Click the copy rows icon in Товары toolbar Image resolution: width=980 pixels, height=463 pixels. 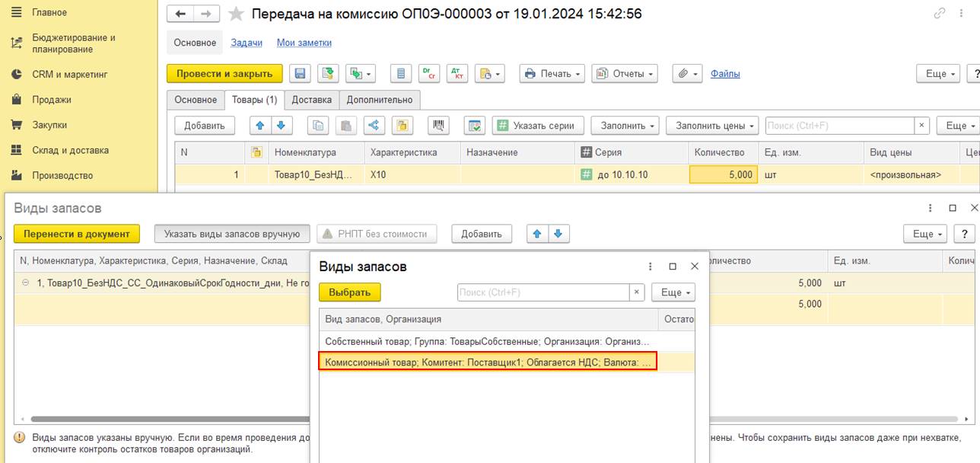(x=317, y=126)
